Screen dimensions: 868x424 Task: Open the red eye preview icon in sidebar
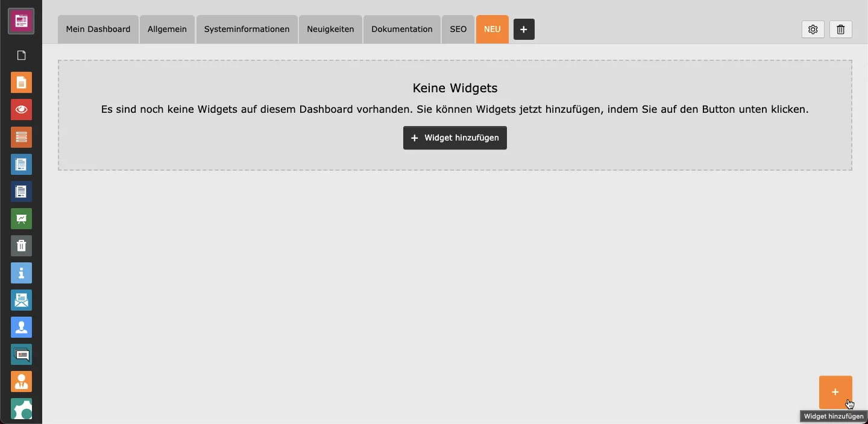pyautogui.click(x=21, y=110)
